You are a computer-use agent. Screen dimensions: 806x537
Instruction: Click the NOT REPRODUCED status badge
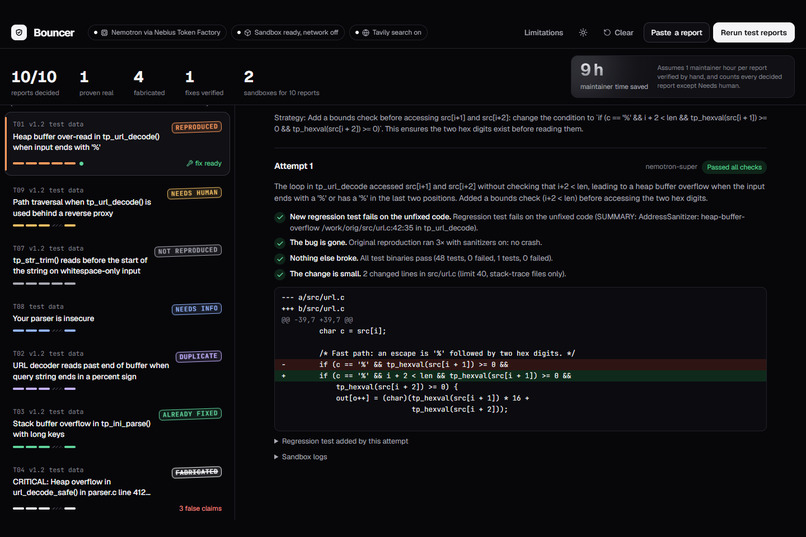pyautogui.click(x=188, y=251)
